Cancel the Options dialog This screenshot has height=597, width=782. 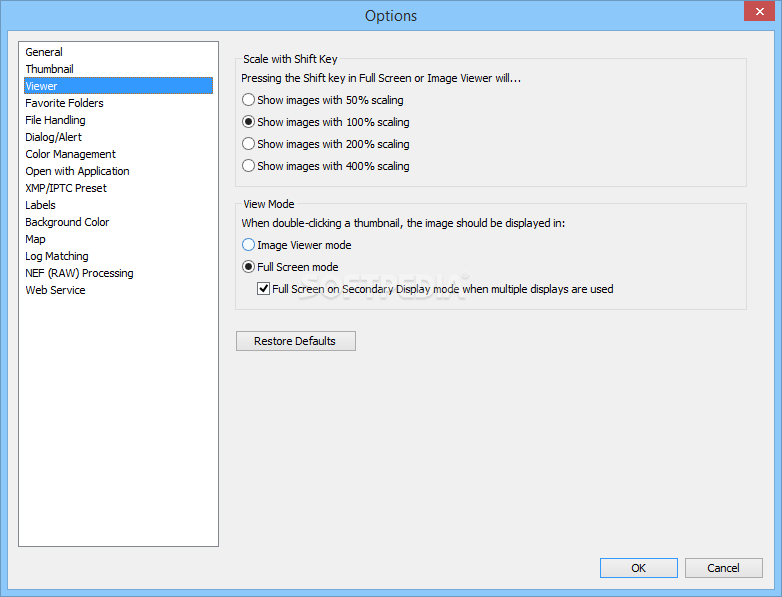pos(724,568)
